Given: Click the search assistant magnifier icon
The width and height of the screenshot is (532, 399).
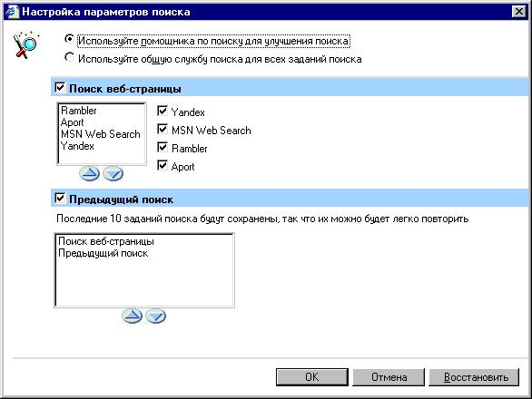Looking at the screenshot, I should point(25,44).
